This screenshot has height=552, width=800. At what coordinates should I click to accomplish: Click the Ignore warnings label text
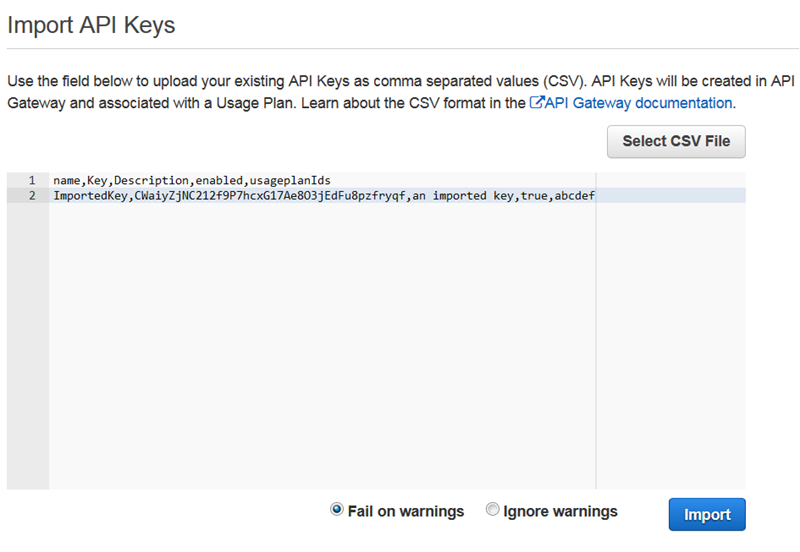560,511
